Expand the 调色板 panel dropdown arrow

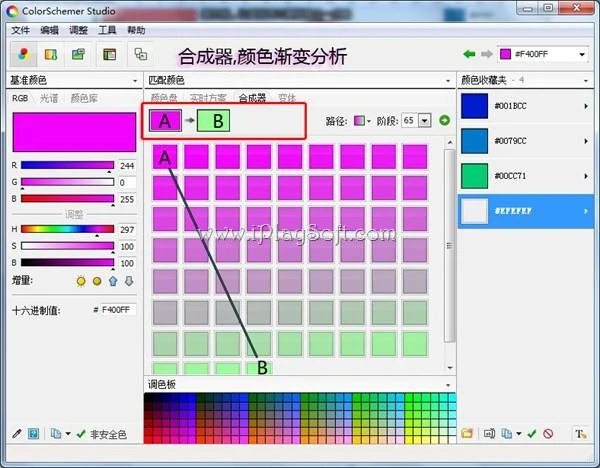click(448, 385)
